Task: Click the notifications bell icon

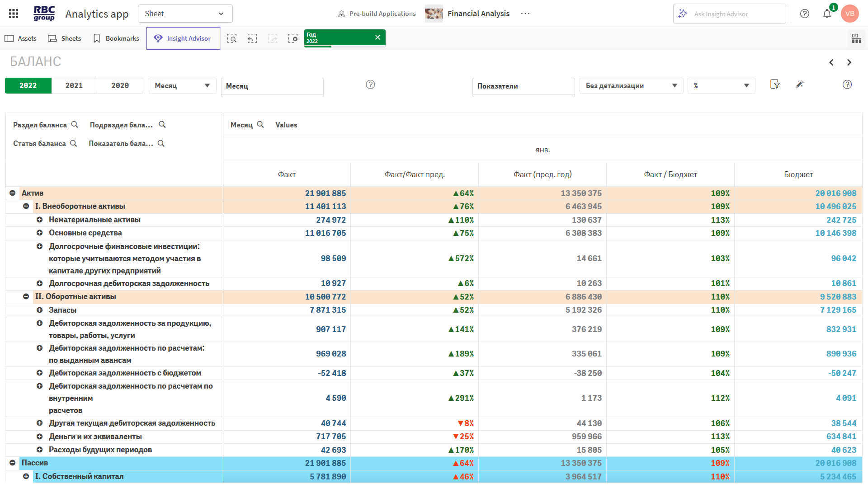Action: click(827, 14)
